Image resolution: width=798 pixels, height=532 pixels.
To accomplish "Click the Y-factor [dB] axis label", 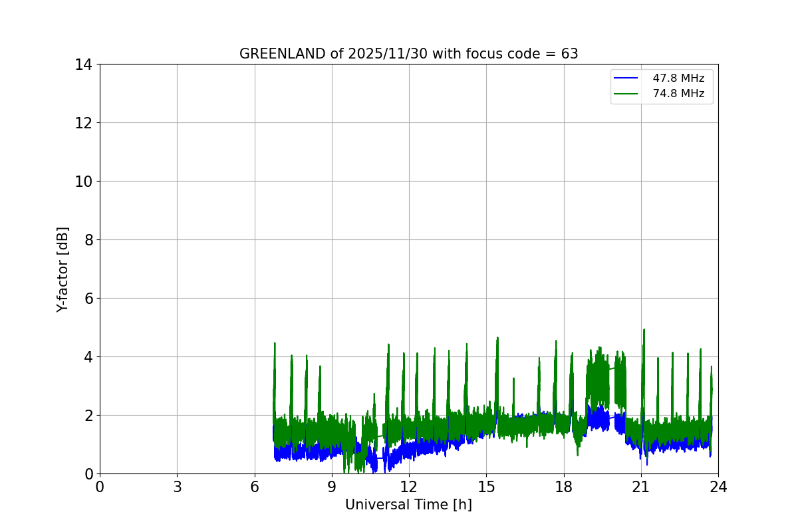I will pyautogui.click(x=63, y=269).
